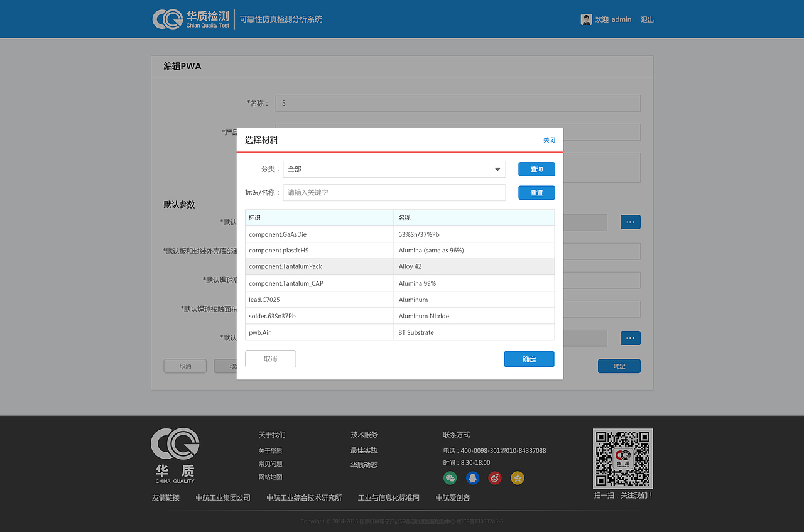Click the 华质检测 logo in header
This screenshot has height=532, width=804.
pyautogui.click(x=191, y=19)
